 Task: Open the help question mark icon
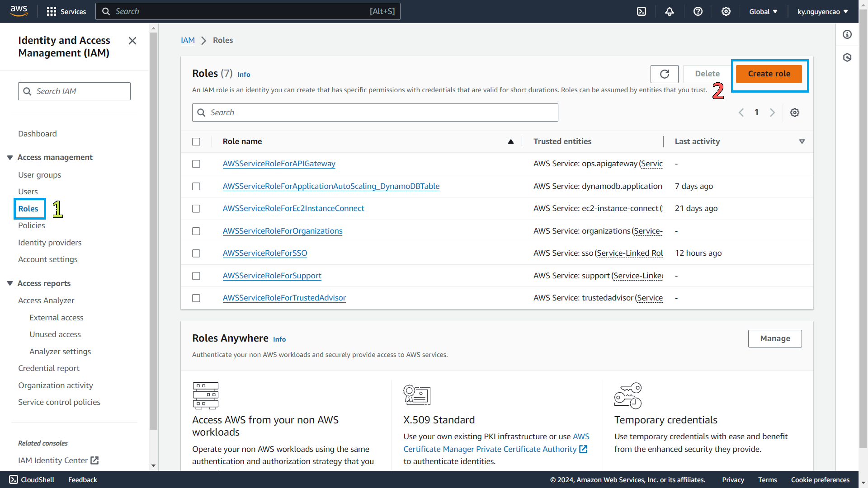point(698,11)
